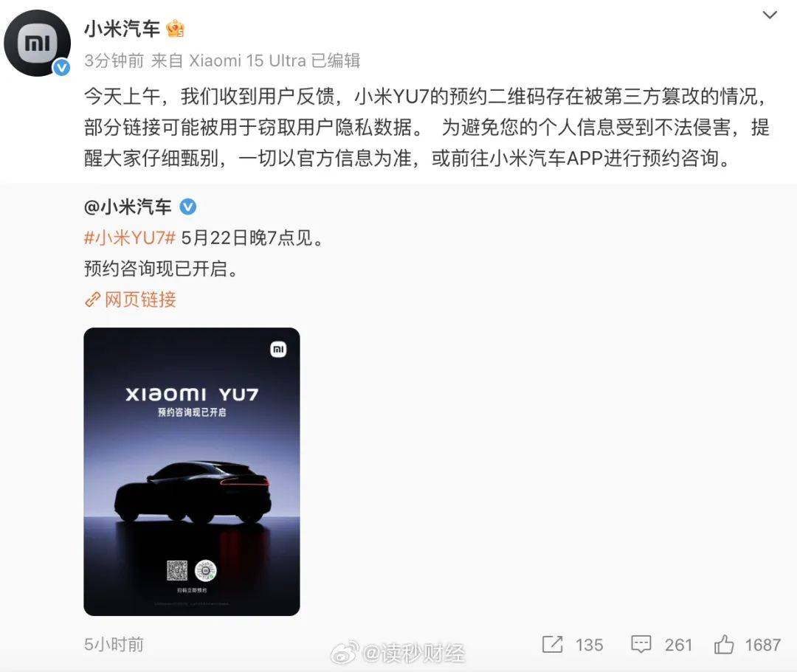
Task: Click verified badge next to @小米汽车
Action: tap(188, 207)
